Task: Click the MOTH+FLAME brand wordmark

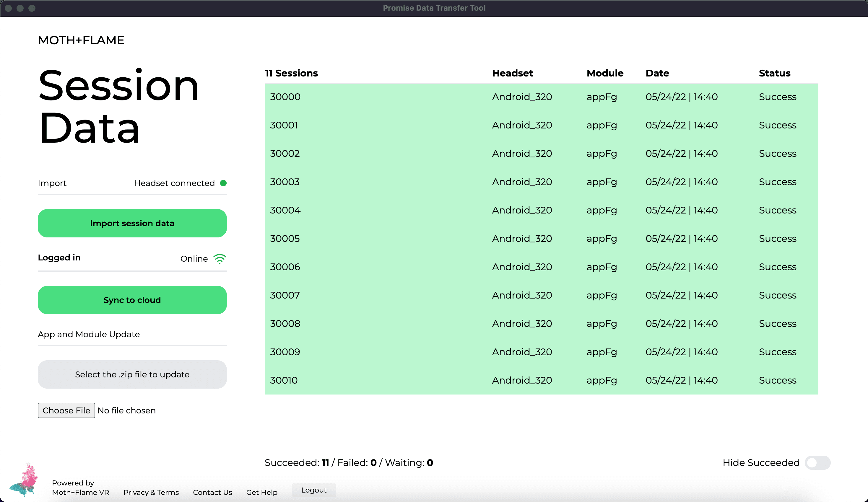Action: [81, 40]
